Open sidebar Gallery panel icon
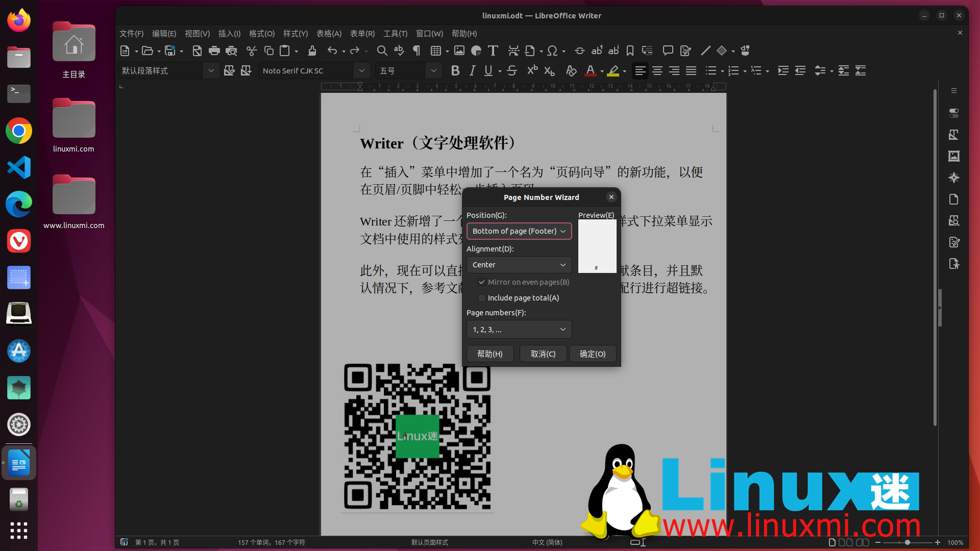Image resolution: width=980 pixels, height=551 pixels. [953, 156]
